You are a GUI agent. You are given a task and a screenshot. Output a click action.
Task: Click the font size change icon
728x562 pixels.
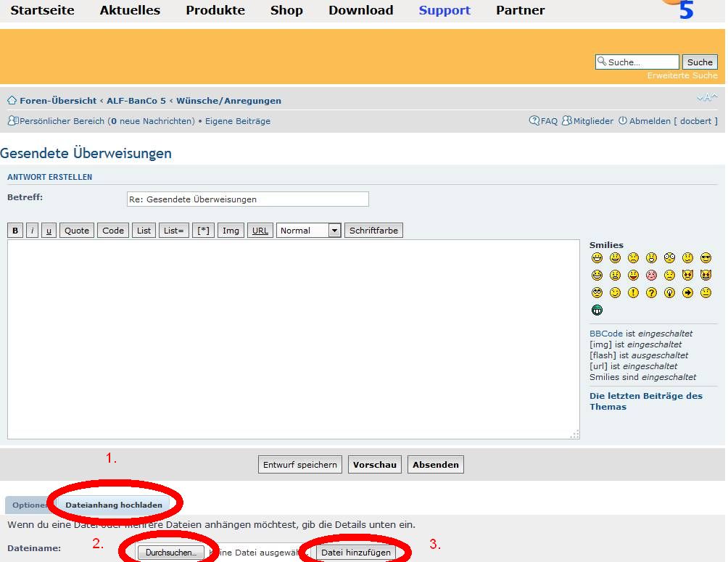707,98
